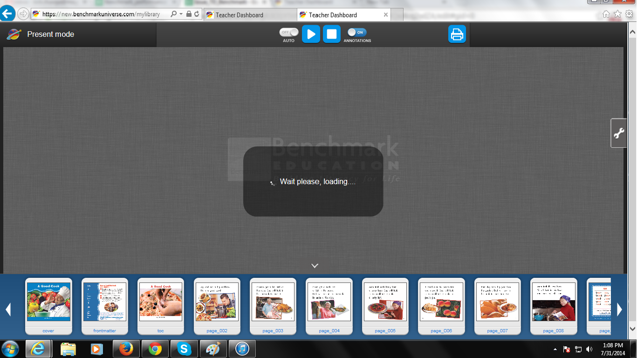Click the network tray icon

579,349
